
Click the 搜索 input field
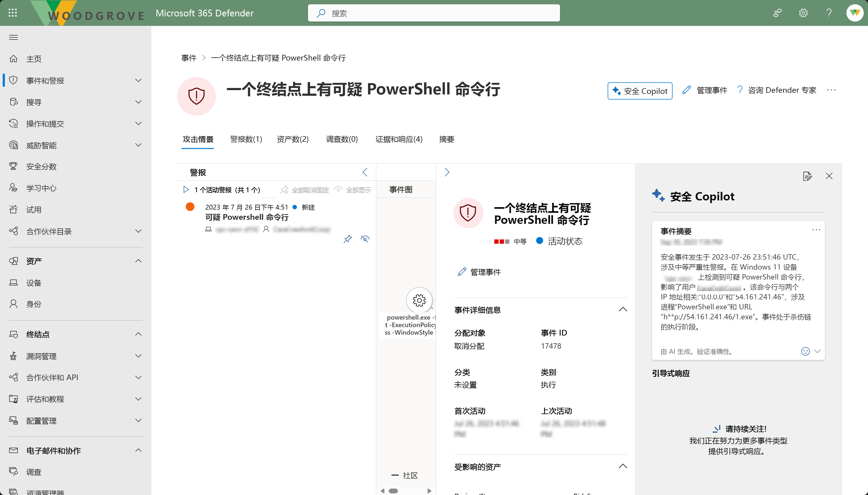[x=434, y=13]
